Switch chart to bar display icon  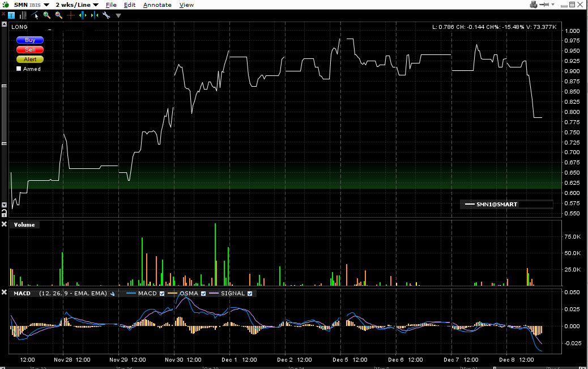pos(23,15)
